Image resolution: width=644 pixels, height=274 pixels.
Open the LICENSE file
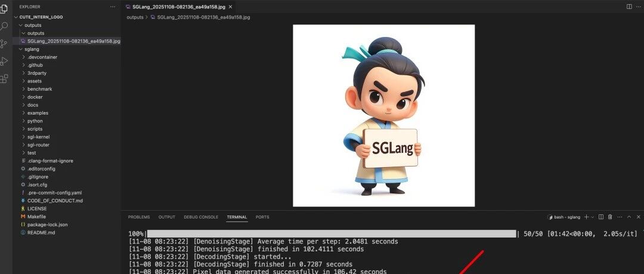[x=37, y=208]
